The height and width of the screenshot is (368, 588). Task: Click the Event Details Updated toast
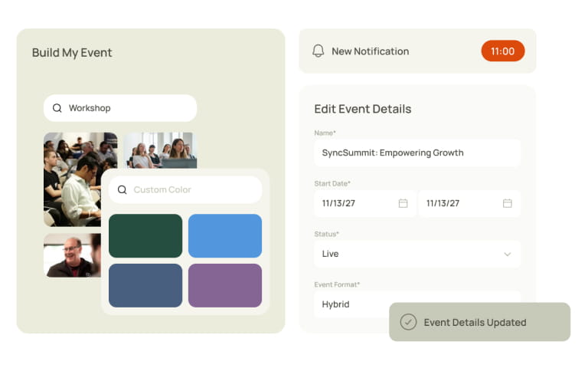479,322
